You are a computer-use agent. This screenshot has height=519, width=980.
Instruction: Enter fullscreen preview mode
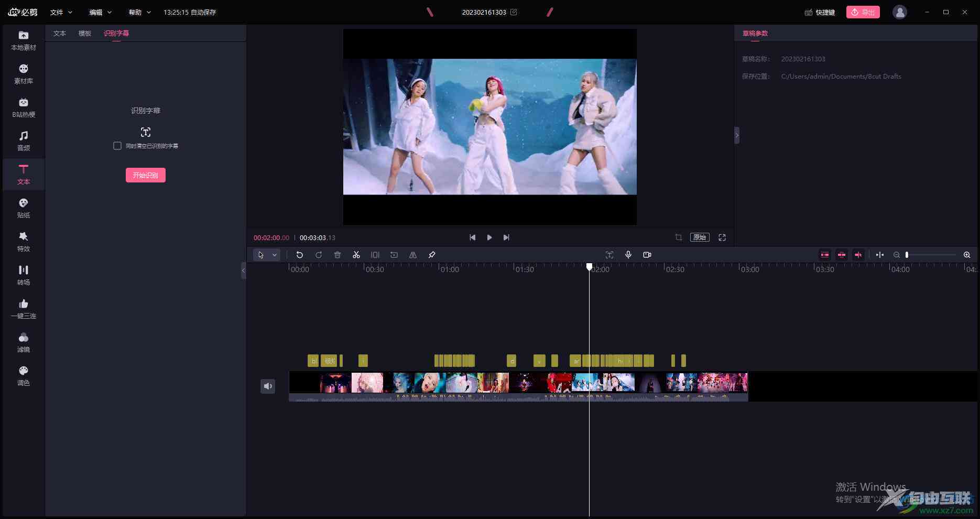[x=722, y=237]
